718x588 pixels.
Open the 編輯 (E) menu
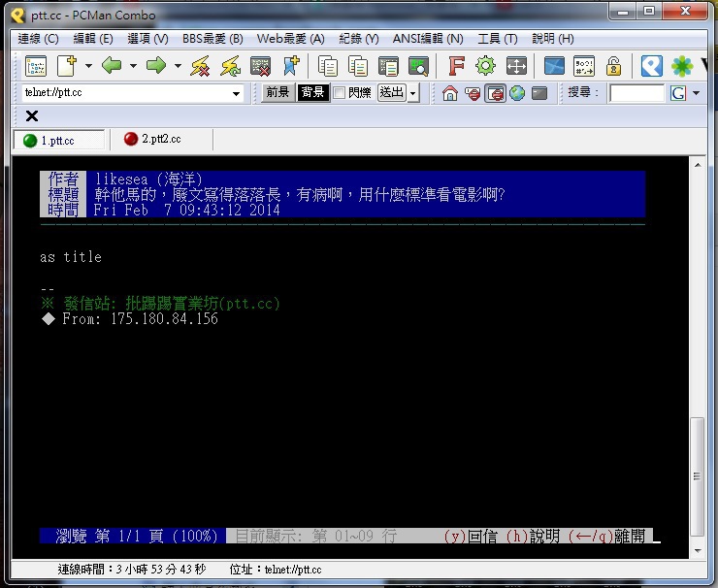pyautogui.click(x=93, y=39)
